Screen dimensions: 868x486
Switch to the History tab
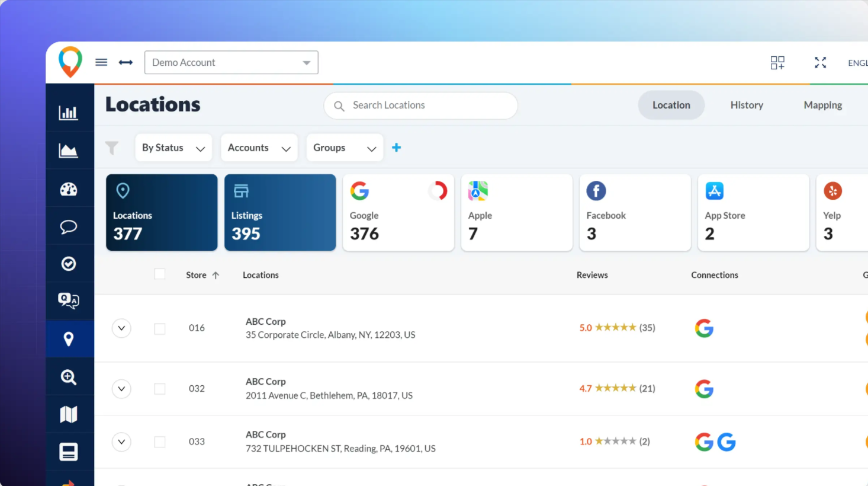[x=747, y=105]
